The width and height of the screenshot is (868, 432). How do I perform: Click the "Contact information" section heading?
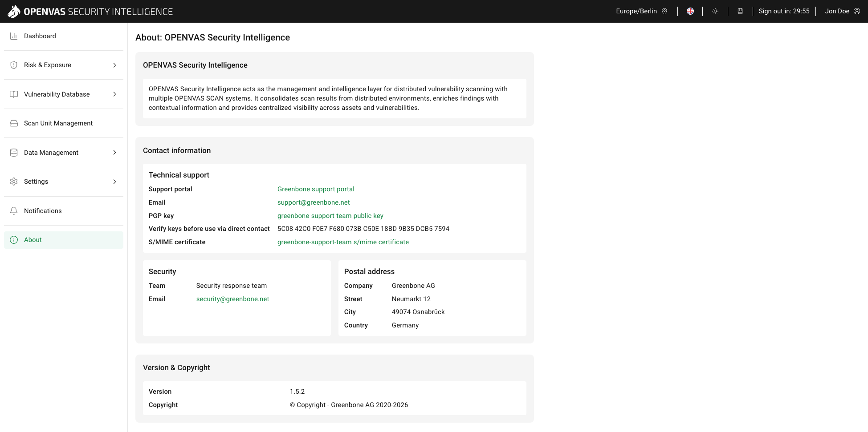[x=177, y=150]
